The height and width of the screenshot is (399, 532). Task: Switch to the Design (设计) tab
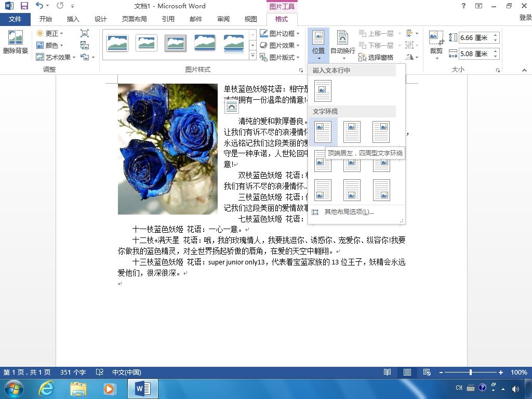pos(100,19)
